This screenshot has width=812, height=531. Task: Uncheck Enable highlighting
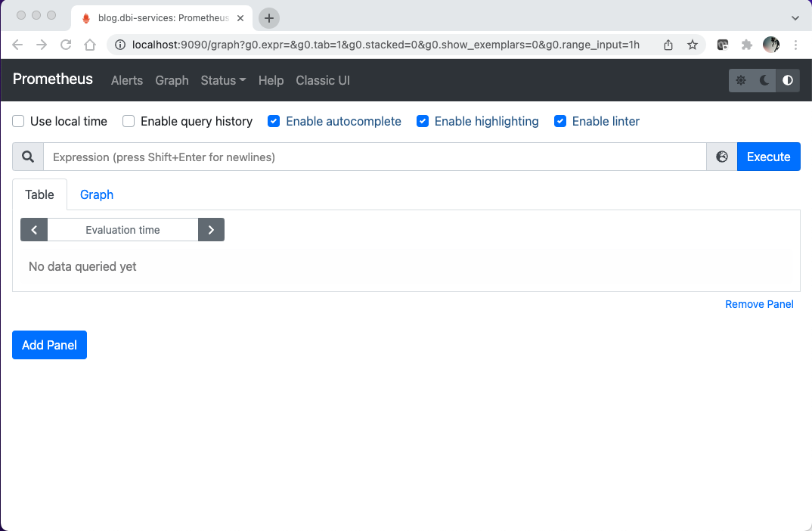(423, 121)
